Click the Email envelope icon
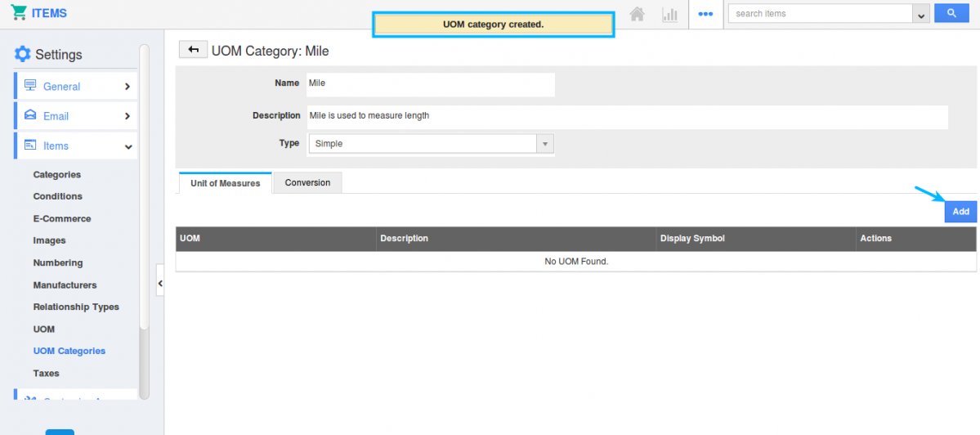980x435 pixels. [30, 115]
